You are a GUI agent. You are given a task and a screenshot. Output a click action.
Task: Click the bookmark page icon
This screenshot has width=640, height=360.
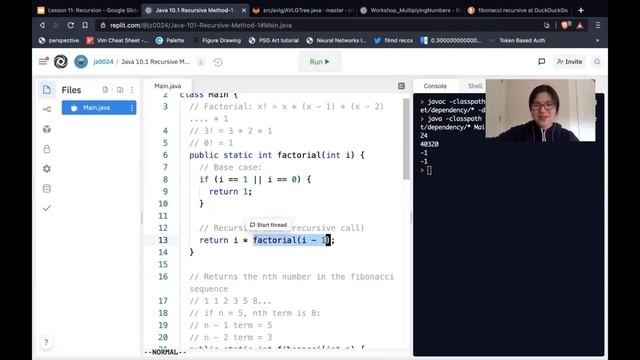[85, 25]
